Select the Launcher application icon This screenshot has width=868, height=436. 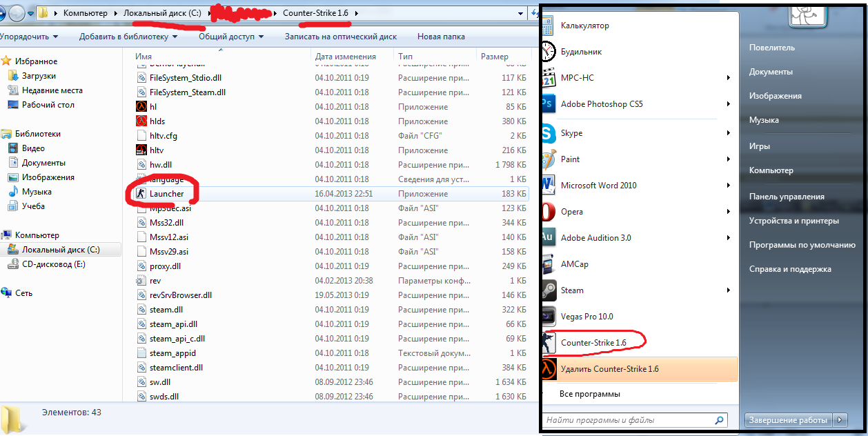[141, 194]
